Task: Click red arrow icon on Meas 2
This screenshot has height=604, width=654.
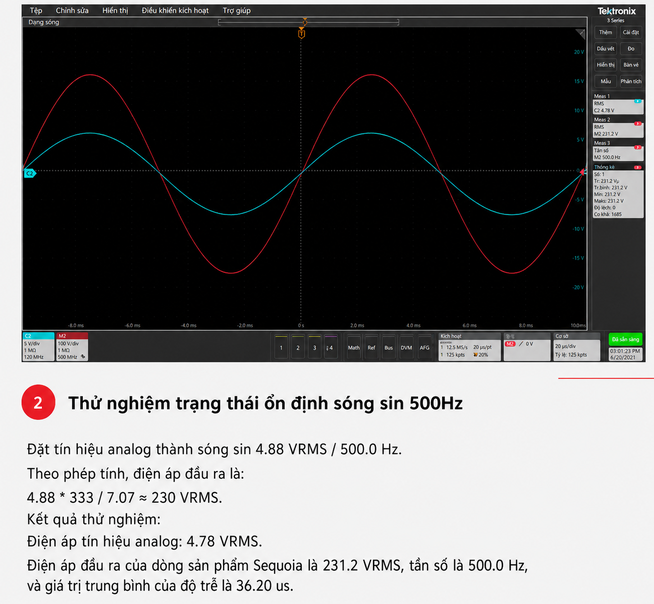Action: coord(637,124)
